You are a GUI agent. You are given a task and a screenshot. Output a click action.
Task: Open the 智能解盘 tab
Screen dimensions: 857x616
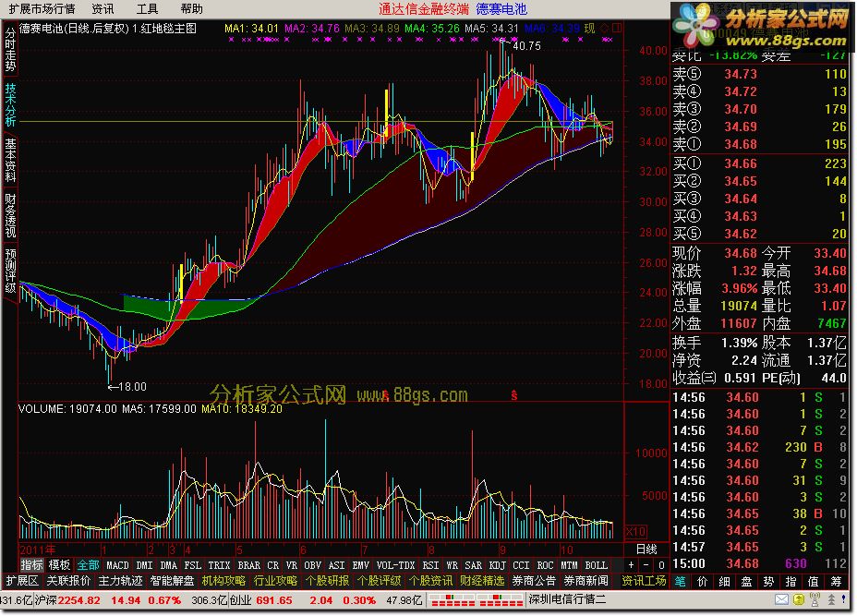point(172,581)
